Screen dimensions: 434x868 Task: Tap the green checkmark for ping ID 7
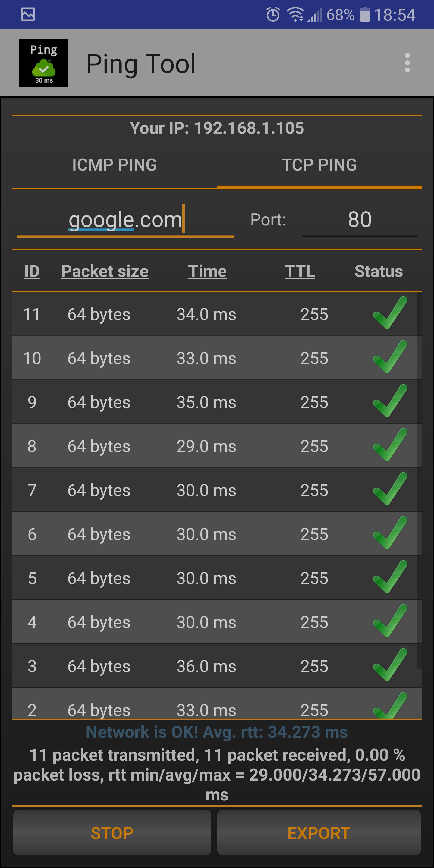coord(390,489)
